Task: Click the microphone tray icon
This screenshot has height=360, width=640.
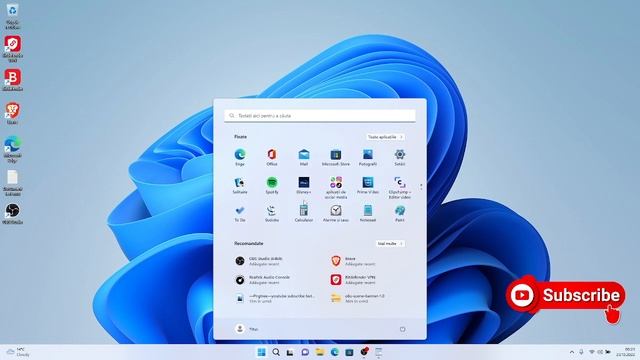Action: tap(581, 352)
